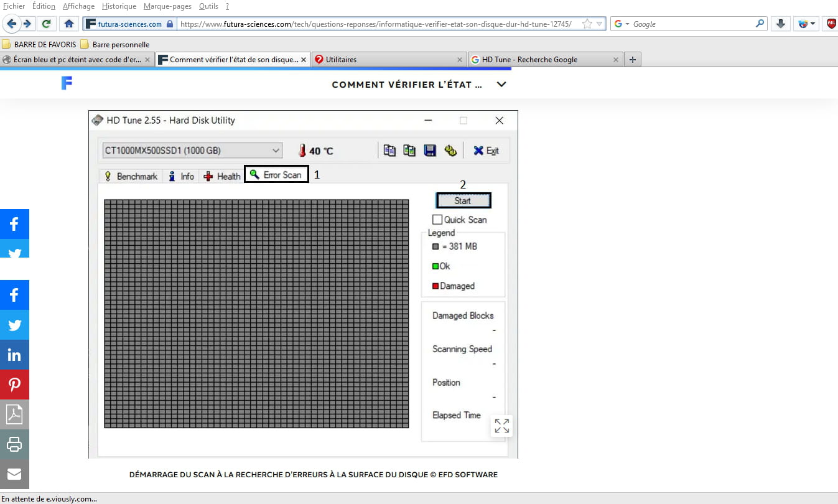Close the Utilitaires tab
The image size is (838, 504).
(x=460, y=60)
